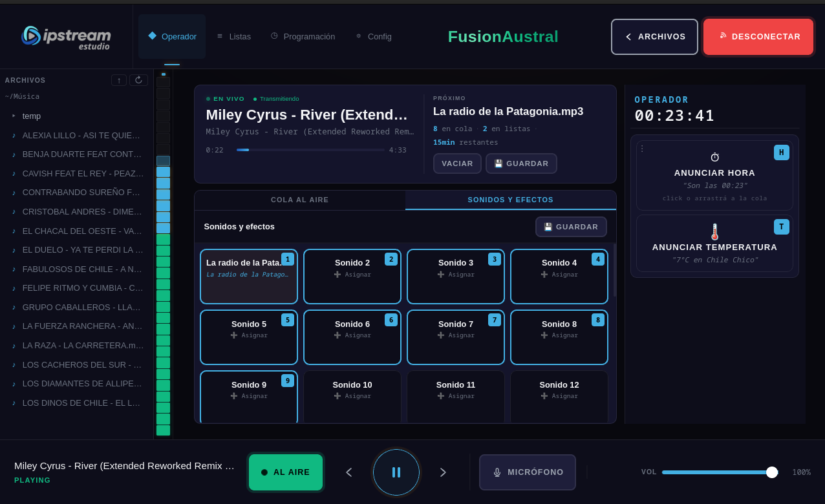The width and height of the screenshot is (825, 504).
Task: Click music note icon beside EL CHACAL DEL OESTE
Action: [x=14, y=231]
